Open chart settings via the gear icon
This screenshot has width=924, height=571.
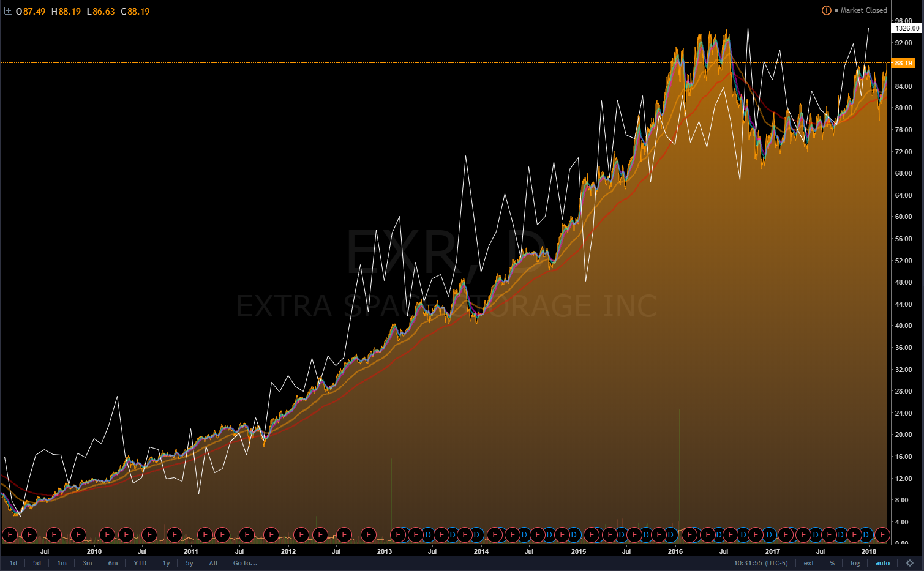(910, 563)
